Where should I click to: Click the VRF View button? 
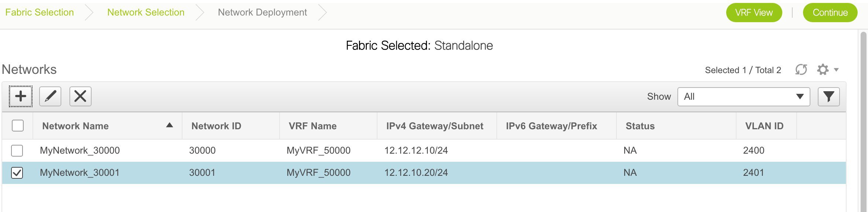click(x=754, y=13)
